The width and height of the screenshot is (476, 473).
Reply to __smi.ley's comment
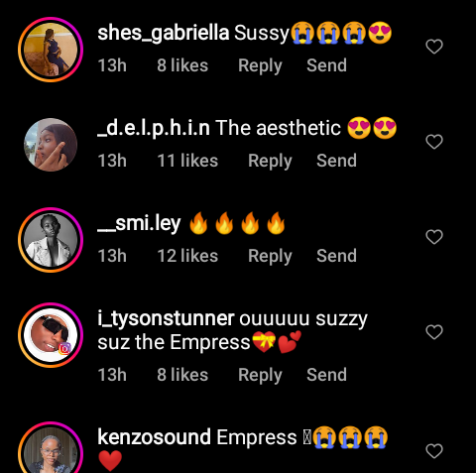point(270,256)
